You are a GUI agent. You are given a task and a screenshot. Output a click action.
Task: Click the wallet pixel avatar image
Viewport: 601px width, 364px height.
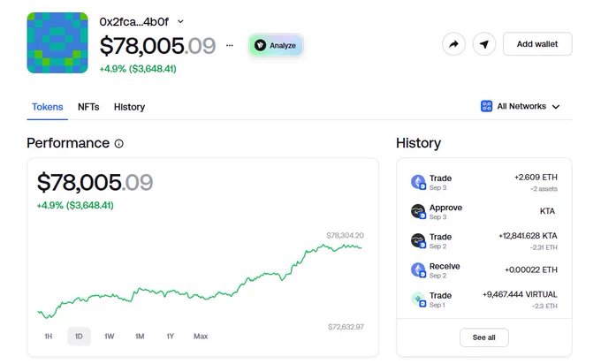57,42
